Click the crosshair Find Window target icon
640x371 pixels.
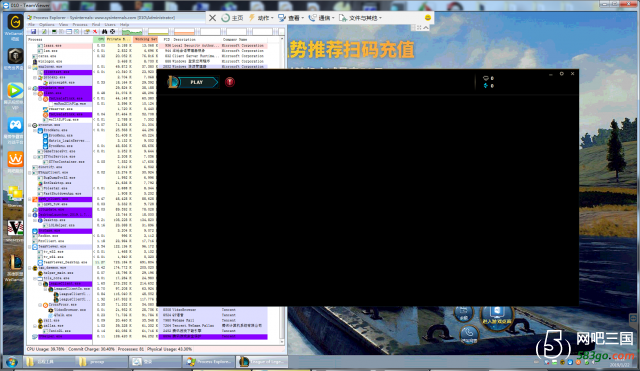tap(113, 31)
